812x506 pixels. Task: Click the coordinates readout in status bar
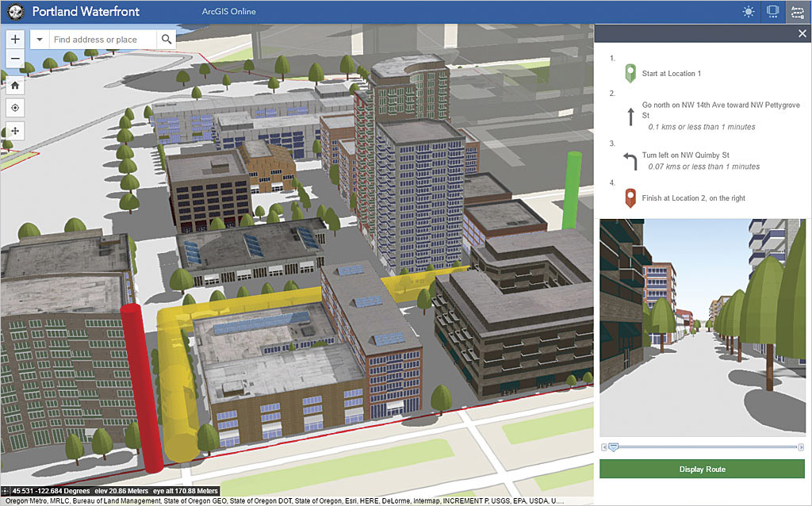click(51, 491)
